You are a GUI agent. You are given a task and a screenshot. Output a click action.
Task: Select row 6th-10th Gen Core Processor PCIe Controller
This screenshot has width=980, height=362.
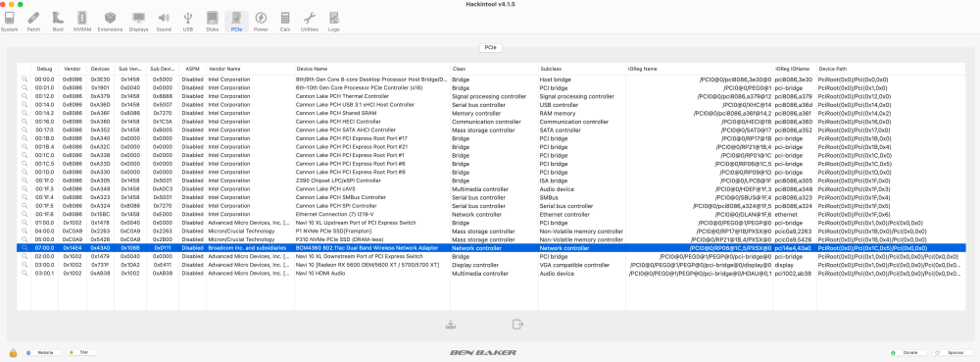[492, 88]
